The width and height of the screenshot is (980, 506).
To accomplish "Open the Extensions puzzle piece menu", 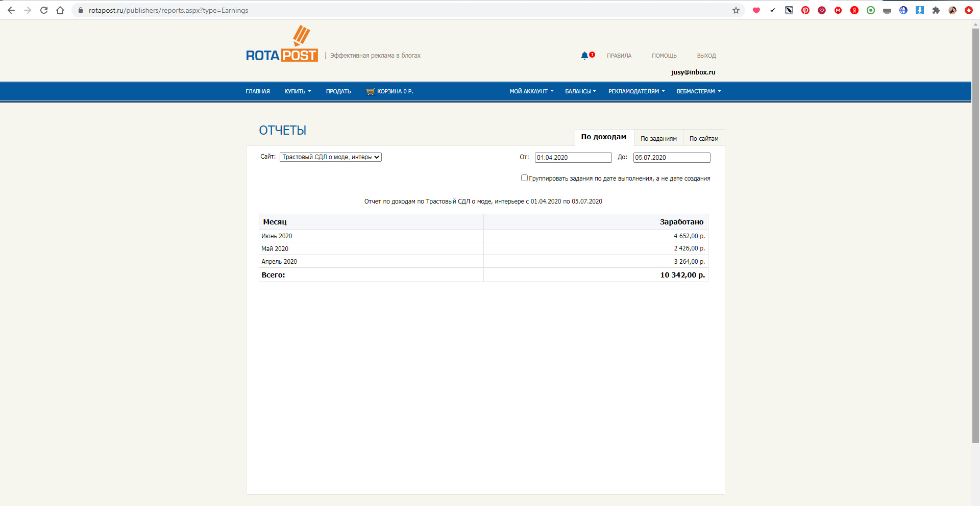I will (936, 10).
